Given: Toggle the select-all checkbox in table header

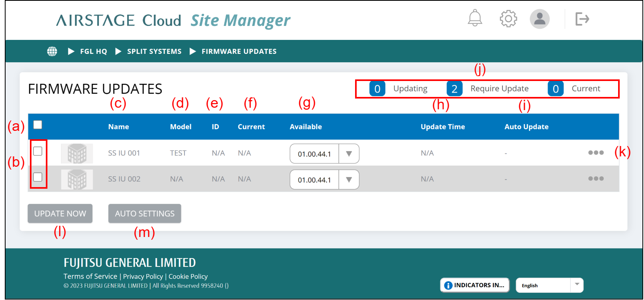Looking at the screenshot, I should pyautogui.click(x=38, y=125).
